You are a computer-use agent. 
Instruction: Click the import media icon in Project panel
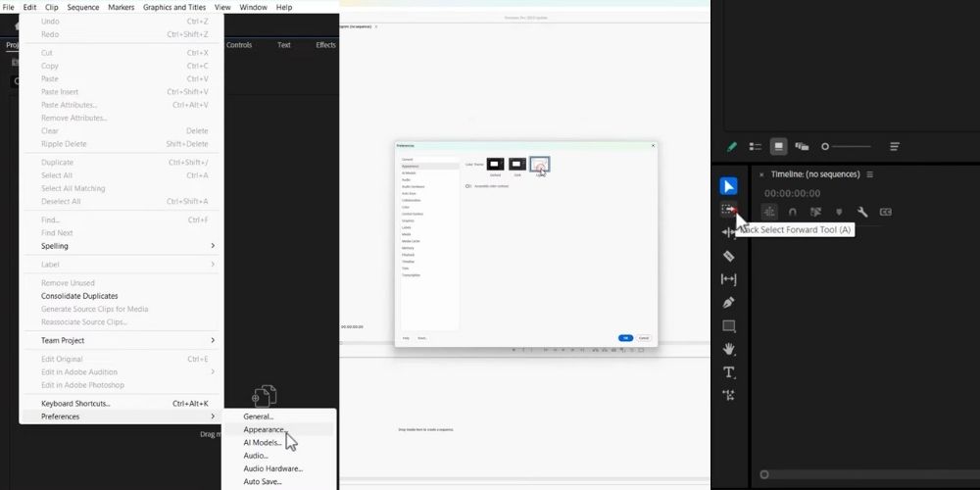(265, 396)
